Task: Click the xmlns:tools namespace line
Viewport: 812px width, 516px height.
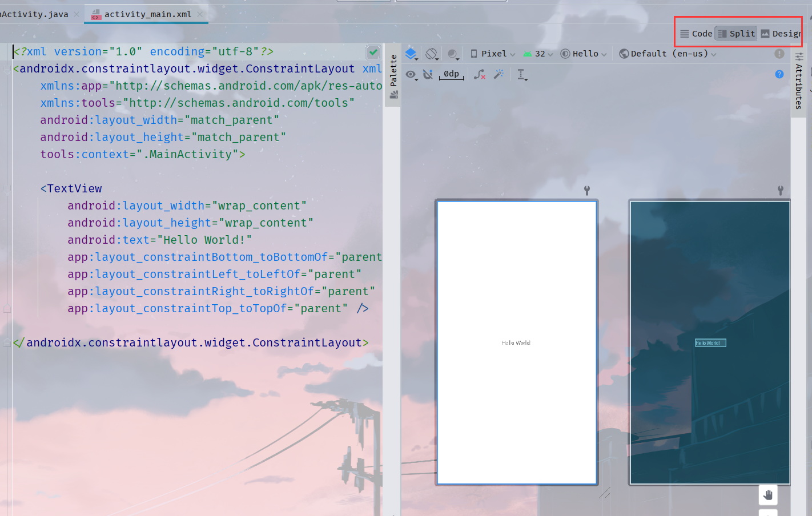Action: [197, 103]
